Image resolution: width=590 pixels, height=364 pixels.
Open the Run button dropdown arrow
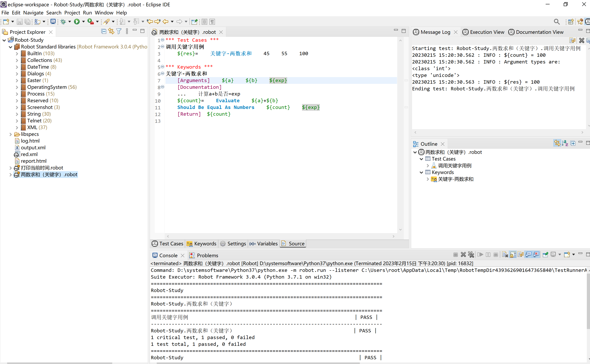[84, 22]
